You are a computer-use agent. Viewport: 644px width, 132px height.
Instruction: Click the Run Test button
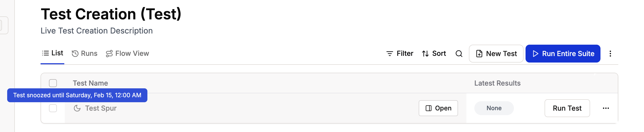click(x=567, y=108)
